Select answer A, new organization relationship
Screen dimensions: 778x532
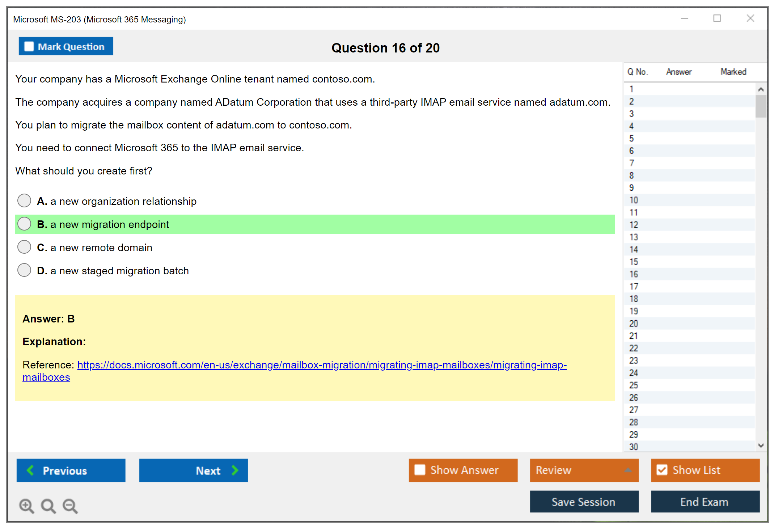24,200
